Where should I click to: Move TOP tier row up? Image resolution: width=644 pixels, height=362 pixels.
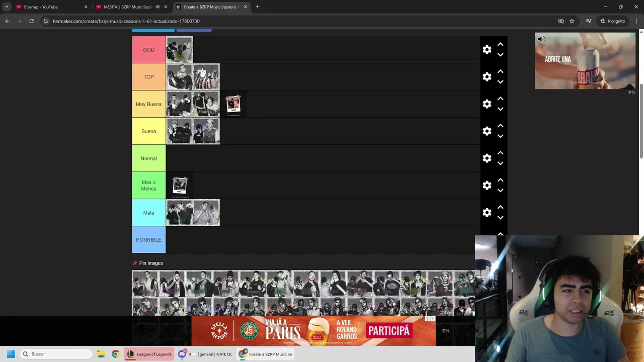(500, 71)
